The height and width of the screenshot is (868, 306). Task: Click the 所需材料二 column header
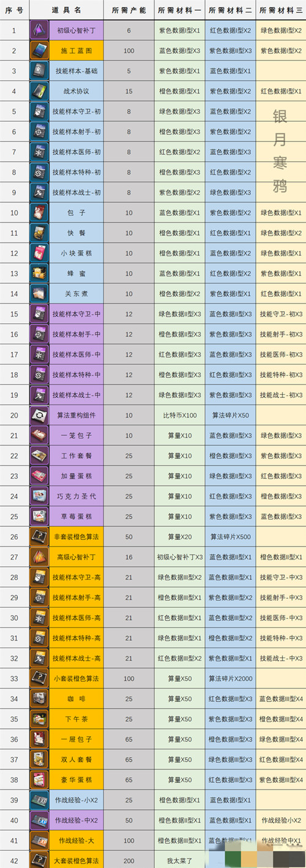(230, 10)
